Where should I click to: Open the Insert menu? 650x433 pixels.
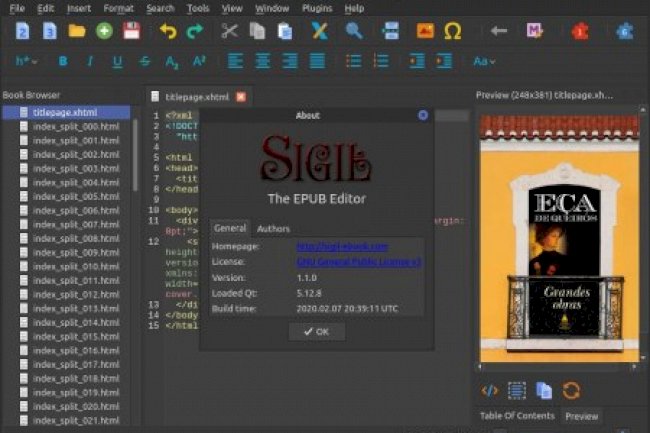tap(79, 8)
